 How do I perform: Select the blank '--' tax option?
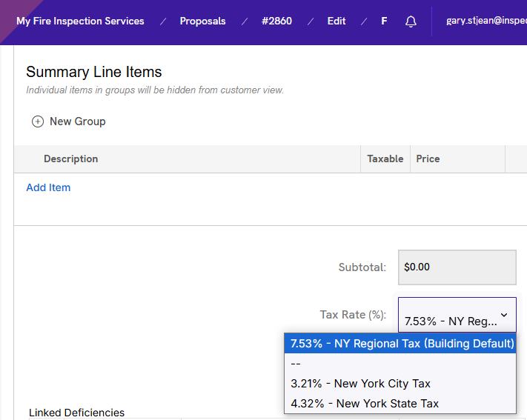400,364
